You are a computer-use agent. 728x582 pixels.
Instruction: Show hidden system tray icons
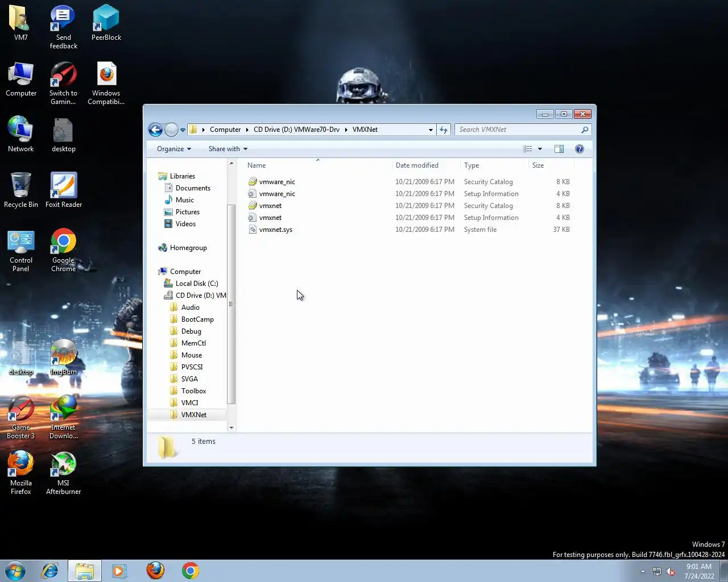pos(643,571)
